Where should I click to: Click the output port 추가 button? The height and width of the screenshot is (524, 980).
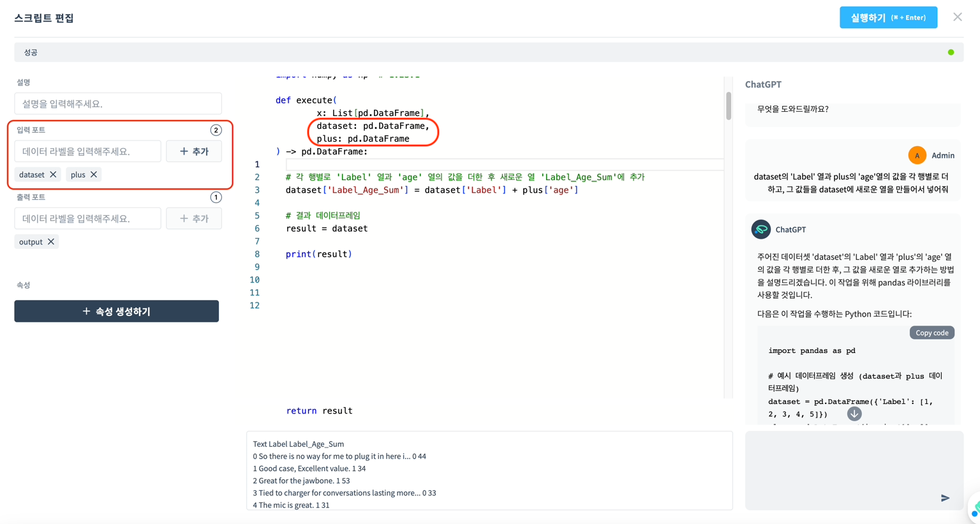coord(194,218)
